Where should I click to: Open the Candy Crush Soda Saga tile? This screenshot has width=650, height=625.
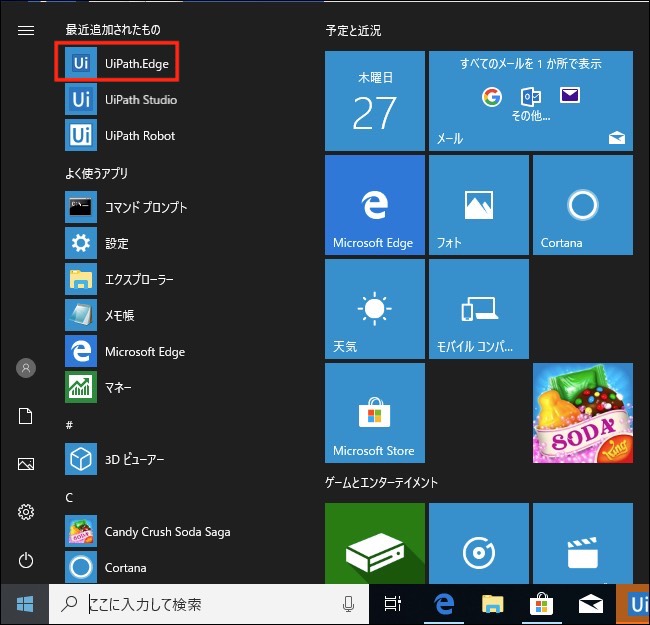coord(582,412)
